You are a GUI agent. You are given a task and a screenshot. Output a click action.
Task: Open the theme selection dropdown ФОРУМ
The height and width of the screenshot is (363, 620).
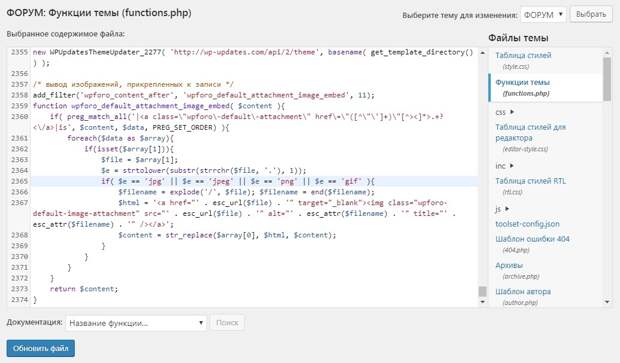[x=543, y=15]
